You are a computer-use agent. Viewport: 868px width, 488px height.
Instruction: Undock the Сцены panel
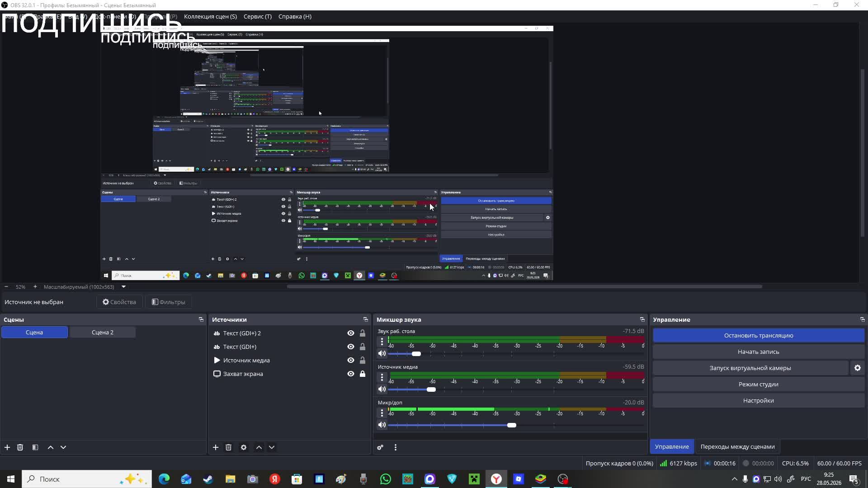tap(201, 320)
